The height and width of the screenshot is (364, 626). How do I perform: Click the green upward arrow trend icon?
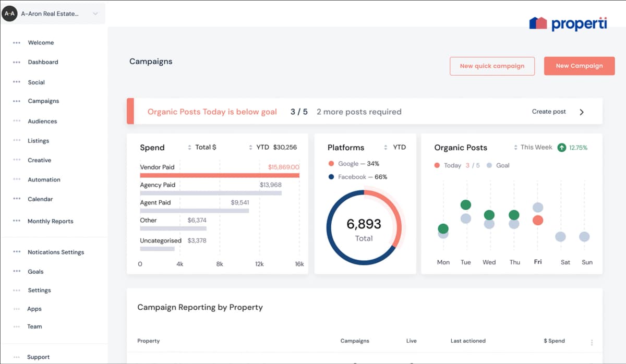coord(562,148)
